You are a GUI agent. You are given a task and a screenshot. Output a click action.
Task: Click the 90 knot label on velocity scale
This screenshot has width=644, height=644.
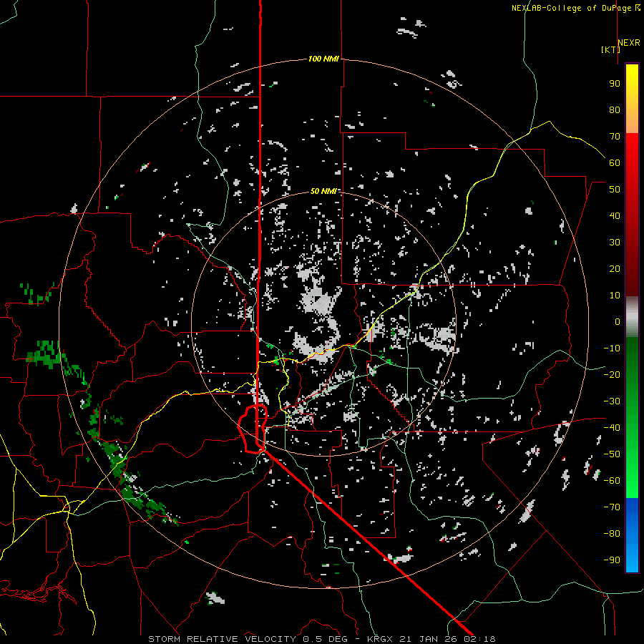(615, 84)
